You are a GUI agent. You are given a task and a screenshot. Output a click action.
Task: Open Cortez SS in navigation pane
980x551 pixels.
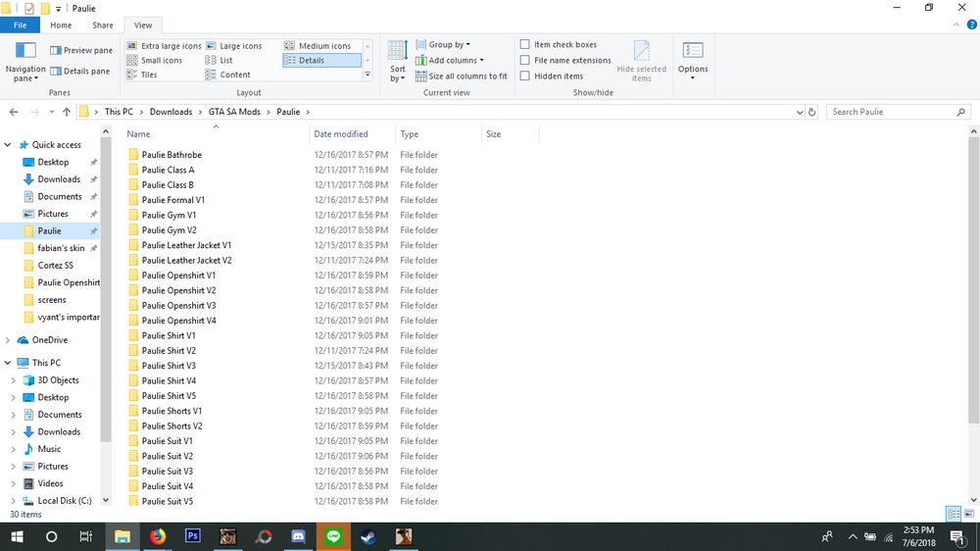55,265
